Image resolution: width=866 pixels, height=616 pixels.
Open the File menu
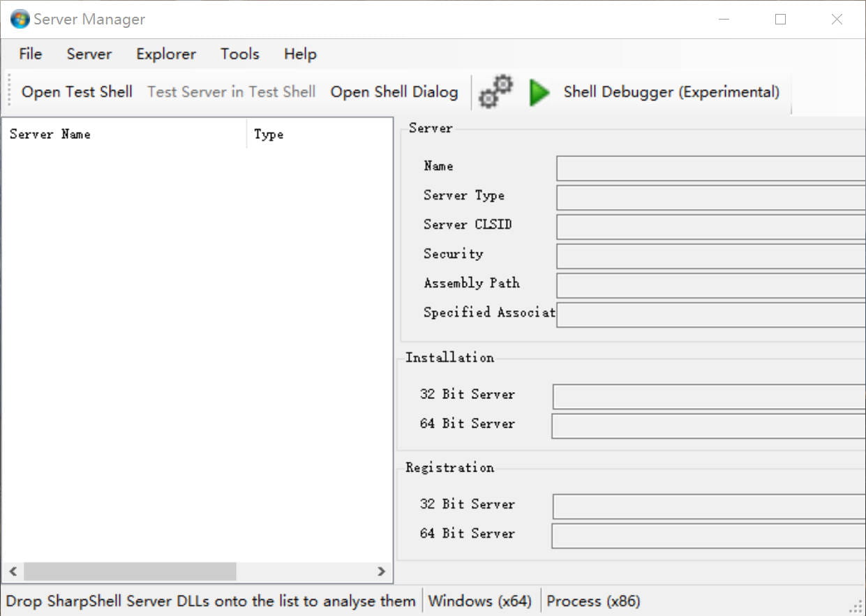31,54
